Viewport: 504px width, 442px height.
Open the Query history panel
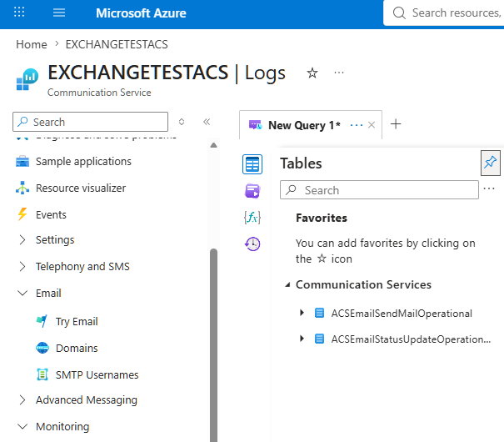[x=252, y=244]
